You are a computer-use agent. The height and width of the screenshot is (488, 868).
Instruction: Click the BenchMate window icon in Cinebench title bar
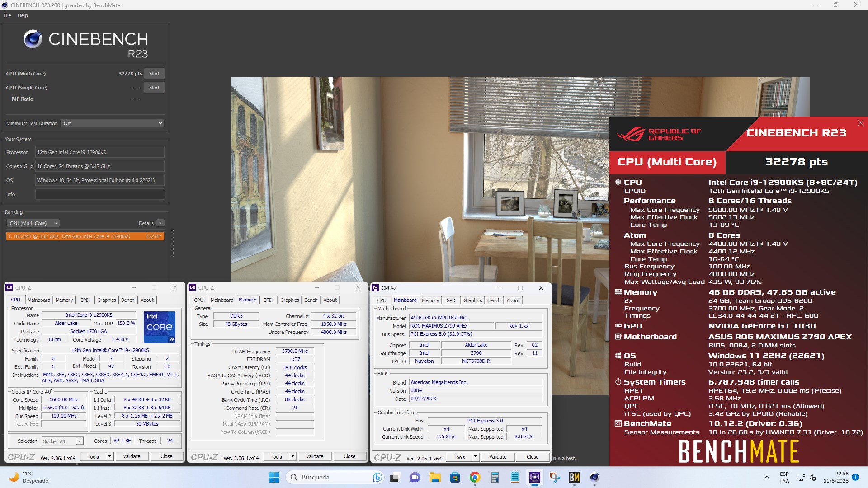5,5
